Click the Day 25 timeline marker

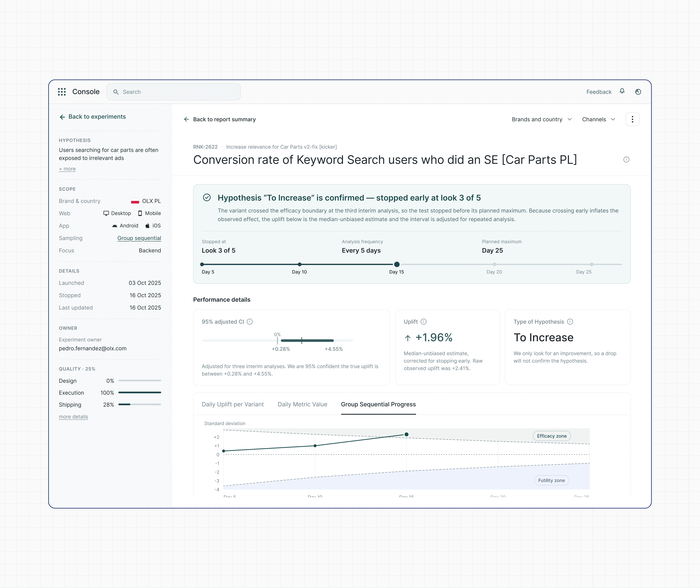point(592,264)
